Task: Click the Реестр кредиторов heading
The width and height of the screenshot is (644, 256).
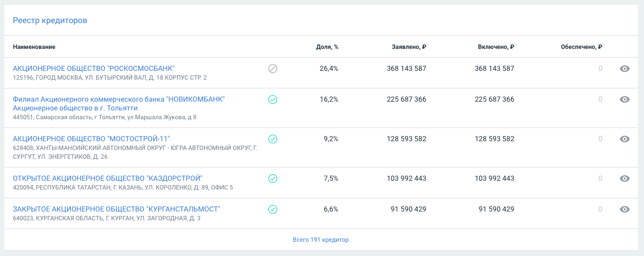Action: [x=50, y=20]
